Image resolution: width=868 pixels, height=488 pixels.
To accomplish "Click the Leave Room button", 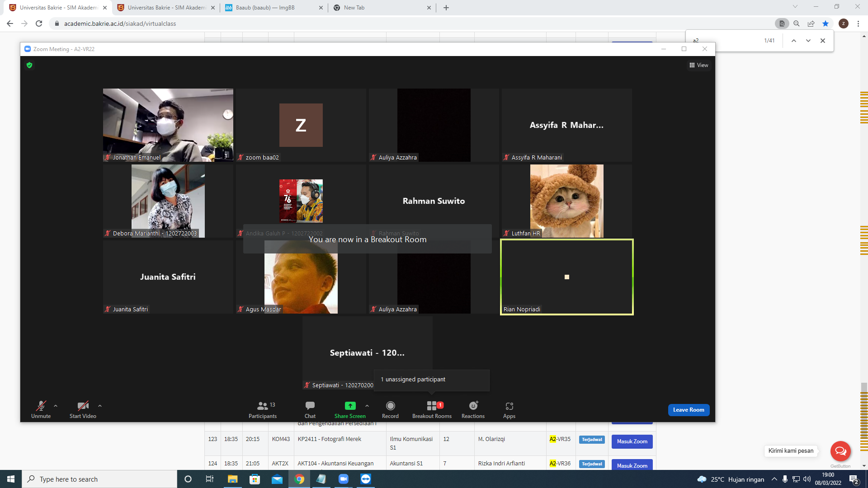I will point(689,410).
